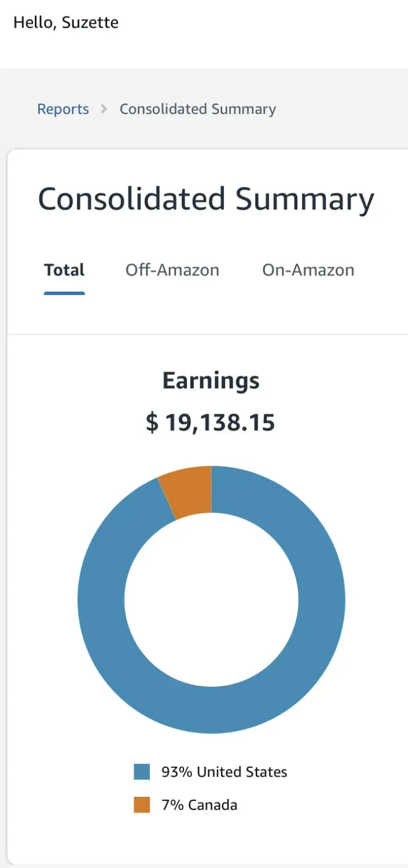Screen dimensions: 408x868
Task: Click the blue United States legend swatch
Action: 142,772
